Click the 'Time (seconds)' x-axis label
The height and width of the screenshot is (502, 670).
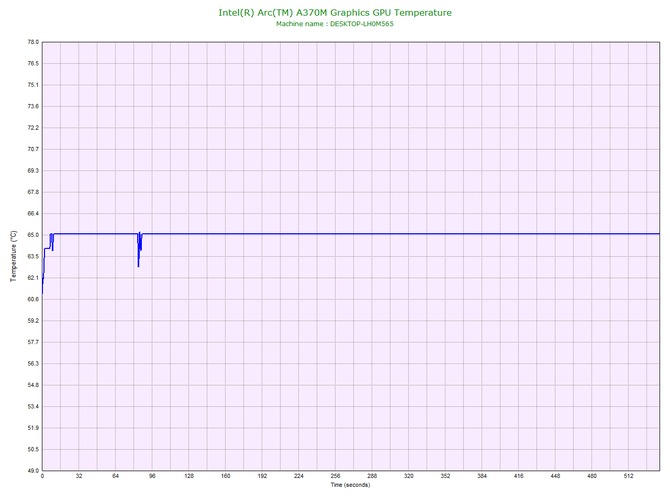pos(350,485)
